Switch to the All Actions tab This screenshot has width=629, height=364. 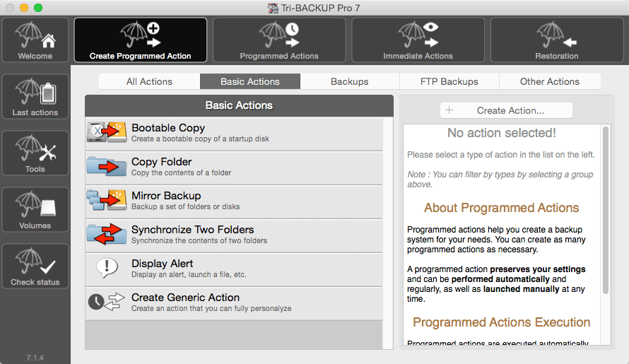tap(149, 81)
